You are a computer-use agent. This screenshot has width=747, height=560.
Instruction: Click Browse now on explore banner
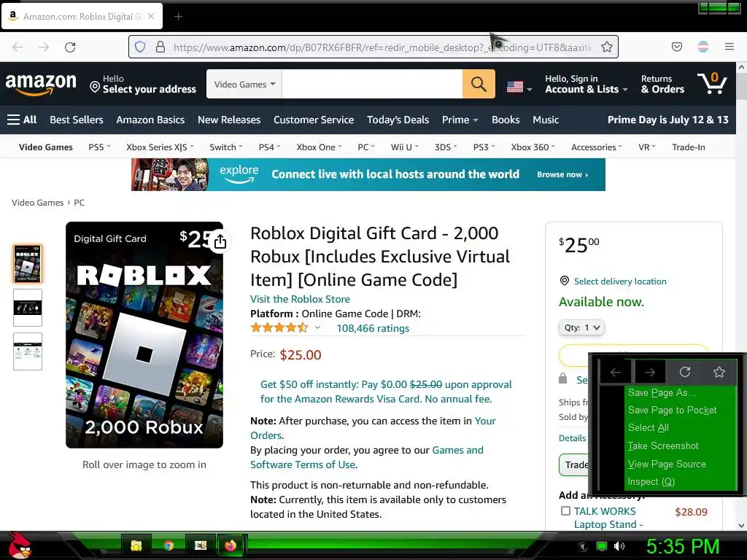[562, 175]
